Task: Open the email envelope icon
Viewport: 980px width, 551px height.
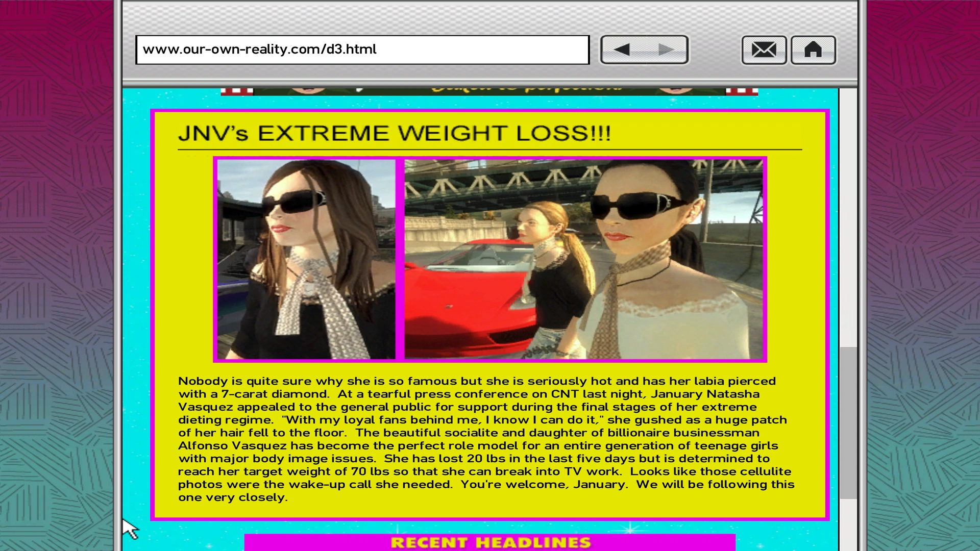Action: (764, 49)
